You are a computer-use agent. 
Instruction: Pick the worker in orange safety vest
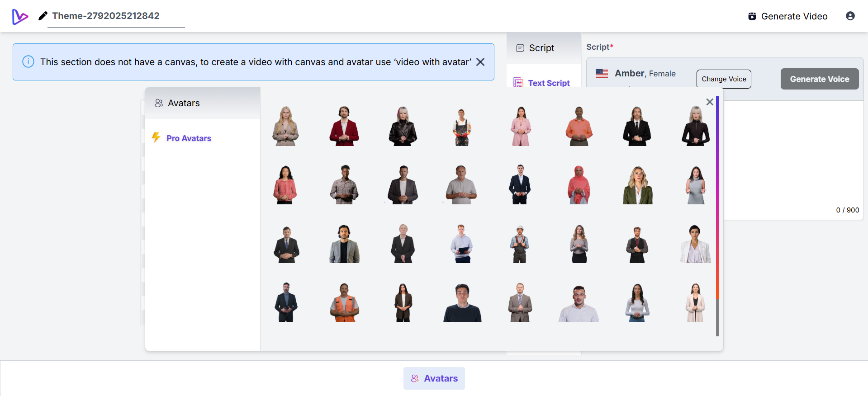(345, 302)
